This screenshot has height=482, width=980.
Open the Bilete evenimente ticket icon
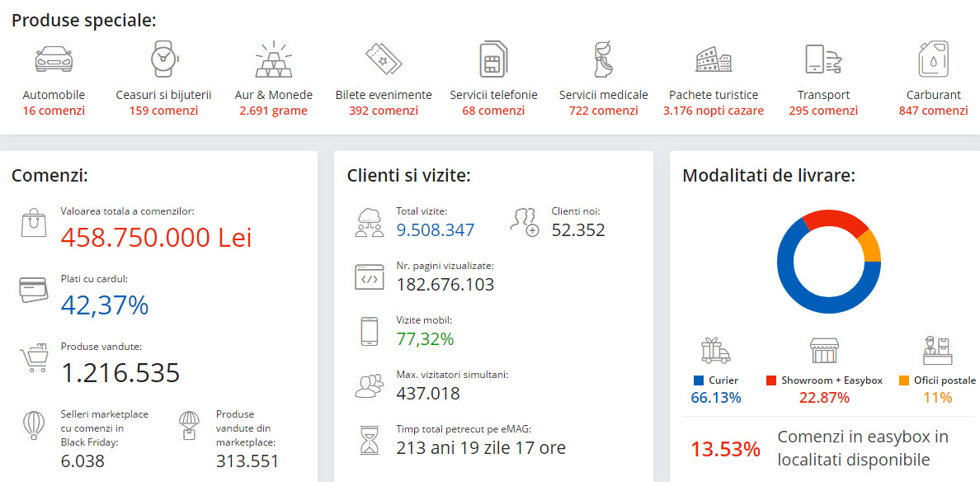tap(384, 59)
